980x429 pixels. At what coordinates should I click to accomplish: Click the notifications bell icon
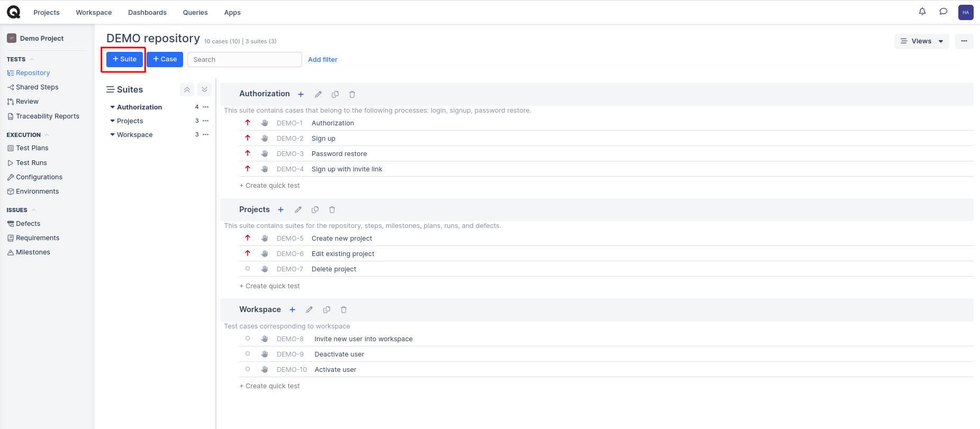coord(922,12)
